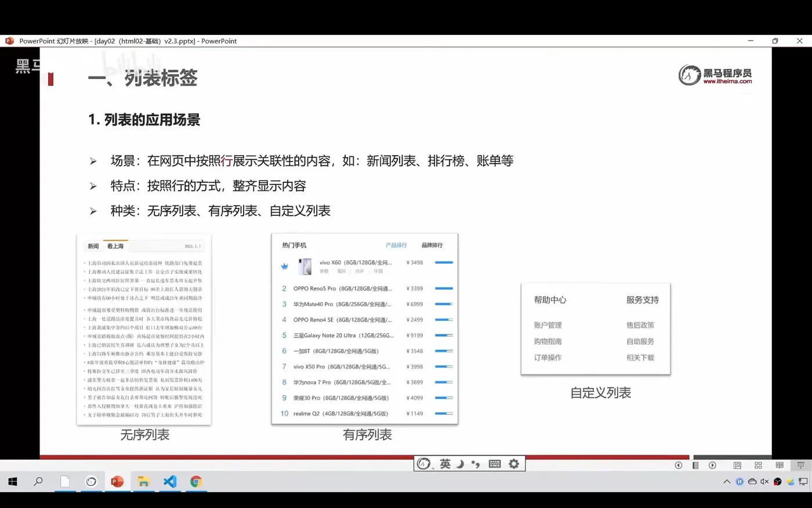Open the slide list menu between the arrows
Screen dimensions: 812x508
(x=695, y=465)
